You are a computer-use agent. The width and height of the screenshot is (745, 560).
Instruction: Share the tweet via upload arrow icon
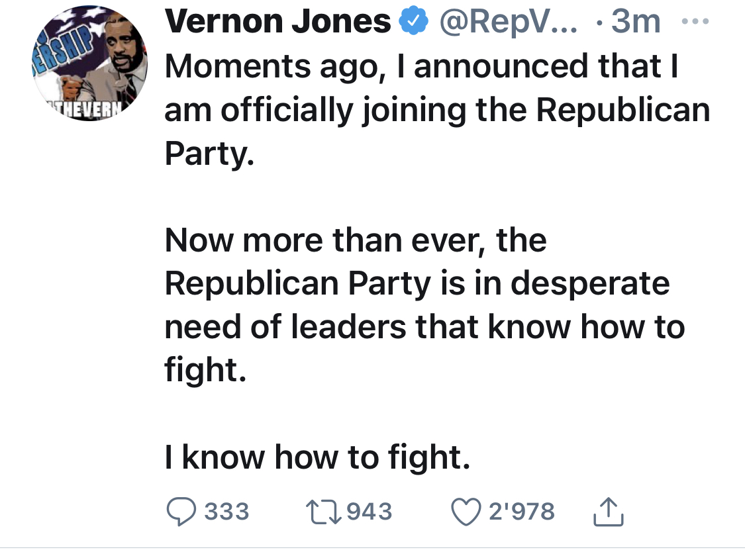point(608,512)
